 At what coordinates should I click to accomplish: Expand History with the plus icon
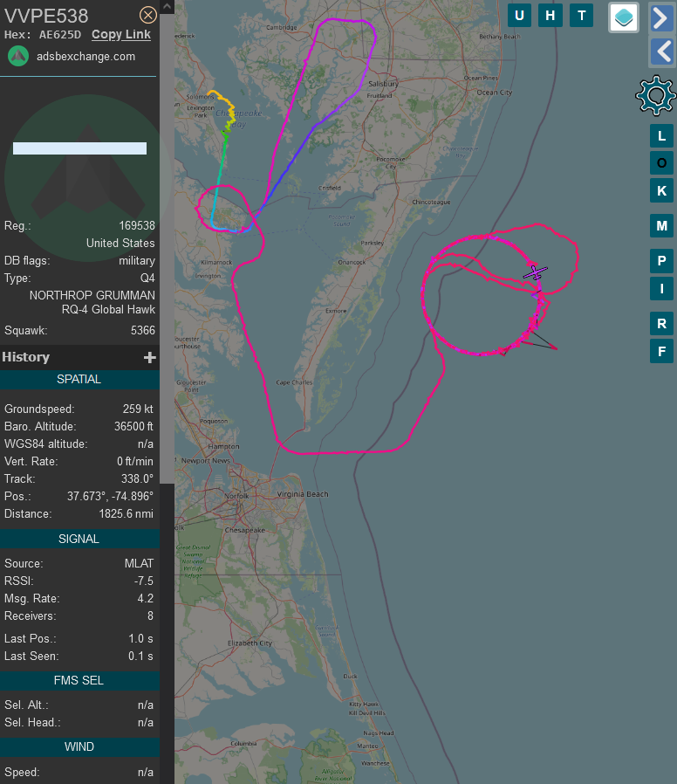[149, 357]
